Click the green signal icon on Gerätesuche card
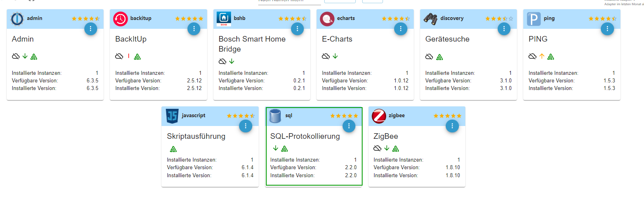The height and width of the screenshot is (200, 644). click(440, 57)
